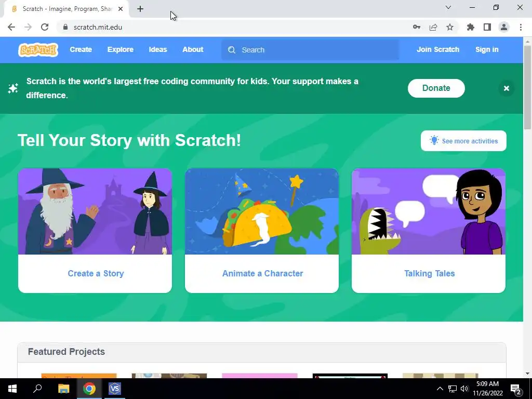
Task: Open a new browser tab
Action: (140, 9)
